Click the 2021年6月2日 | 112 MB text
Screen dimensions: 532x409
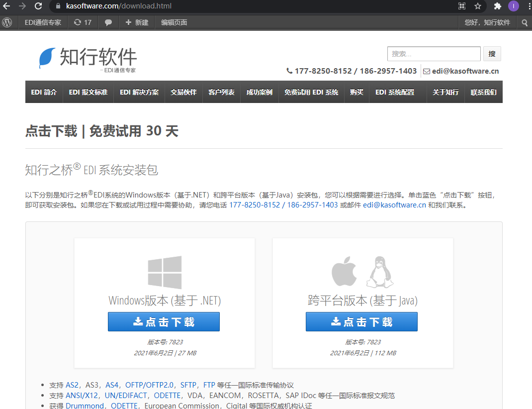(x=363, y=353)
